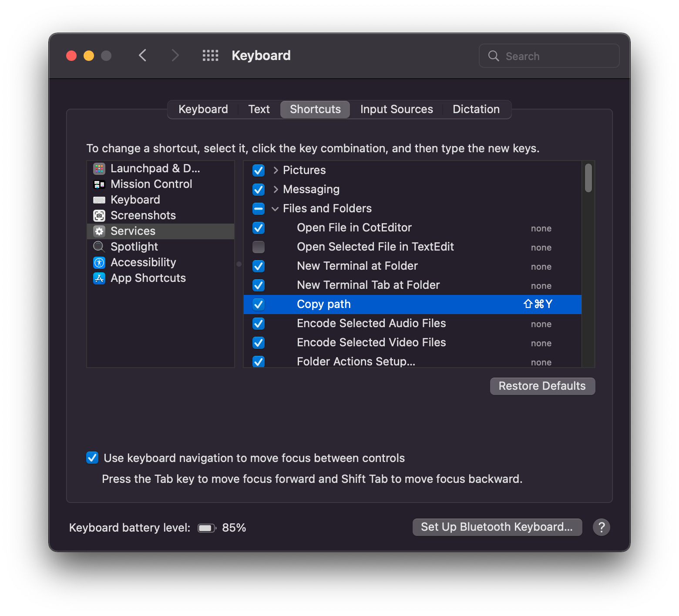Click the Services gear icon
The image size is (679, 616).
click(x=99, y=231)
